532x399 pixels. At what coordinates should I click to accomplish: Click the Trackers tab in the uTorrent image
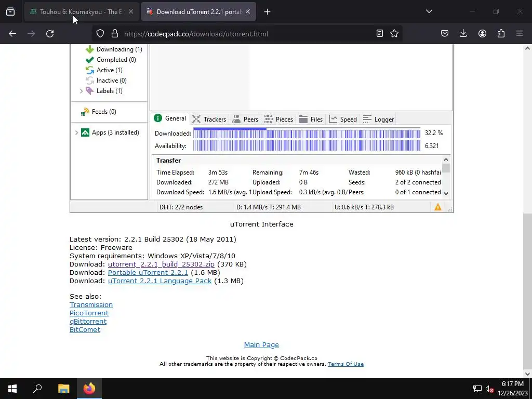[x=209, y=119]
